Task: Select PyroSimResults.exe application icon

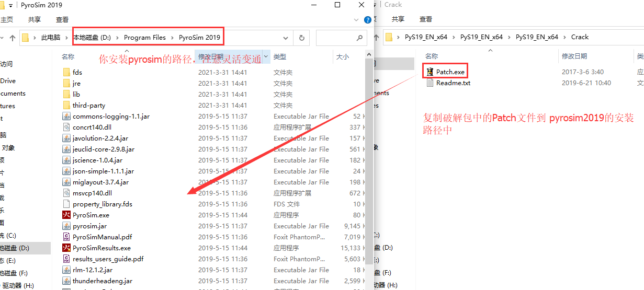Action: [x=66, y=248]
